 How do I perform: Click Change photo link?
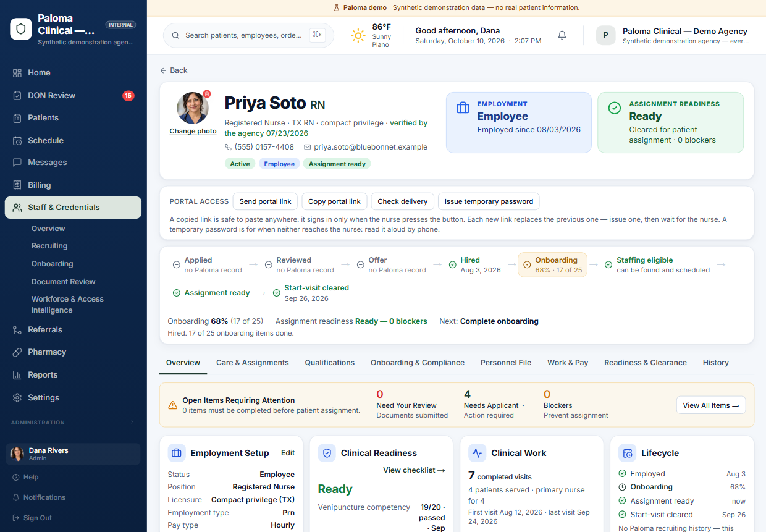193,131
